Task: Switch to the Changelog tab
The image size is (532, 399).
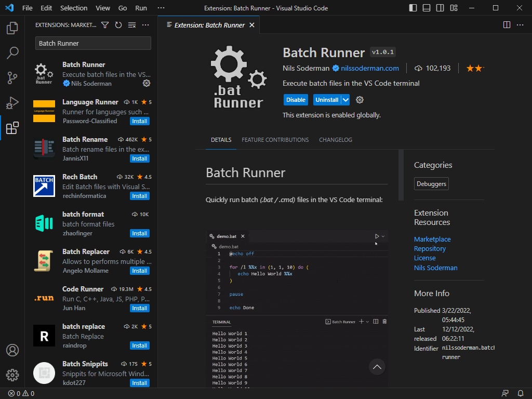Action: tap(336, 140)
